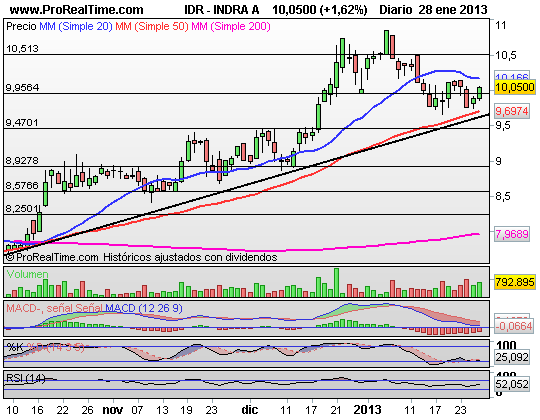540x420 pixels.
Task: Click the nov month label on date axis
Action: [x=113, y=410]
